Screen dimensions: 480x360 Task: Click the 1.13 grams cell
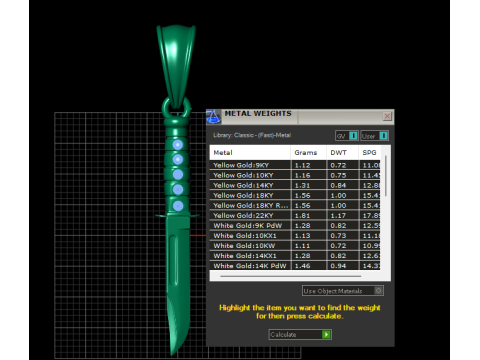coord(308,236)
